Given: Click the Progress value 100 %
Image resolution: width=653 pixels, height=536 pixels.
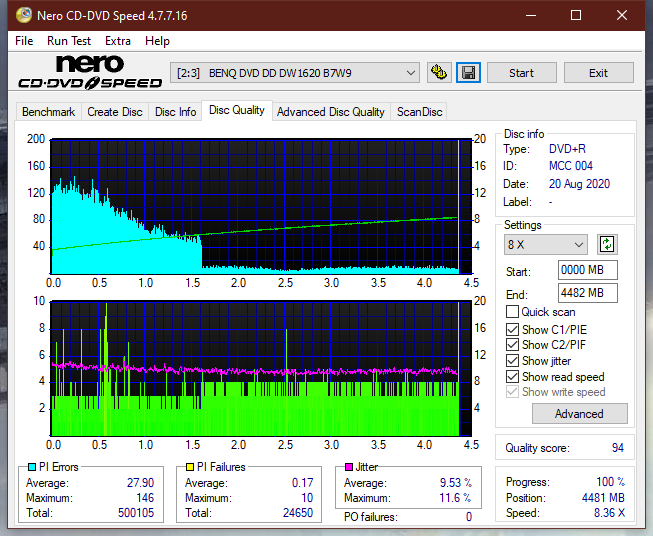Looking at the screenshot, I should tap(611, 482).
